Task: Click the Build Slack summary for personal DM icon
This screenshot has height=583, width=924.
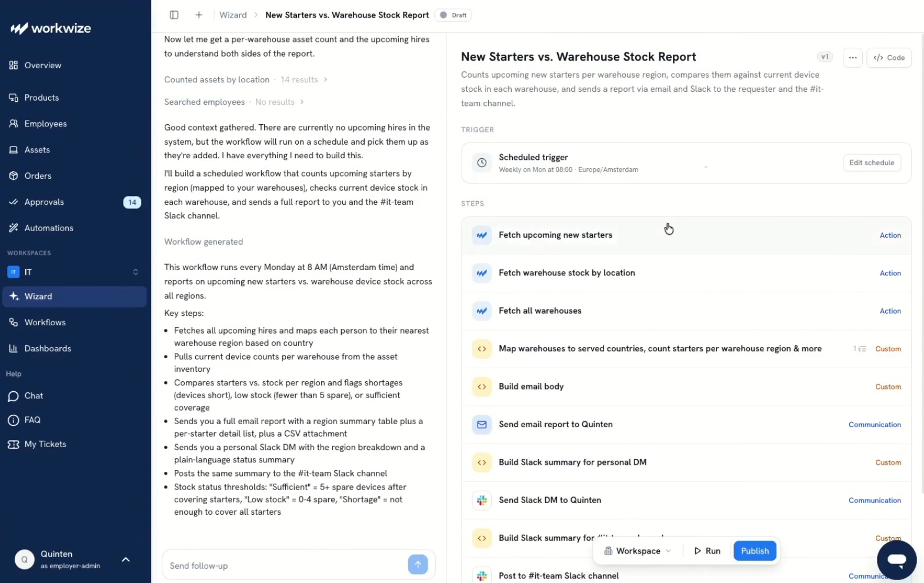Action: point(482,462)
